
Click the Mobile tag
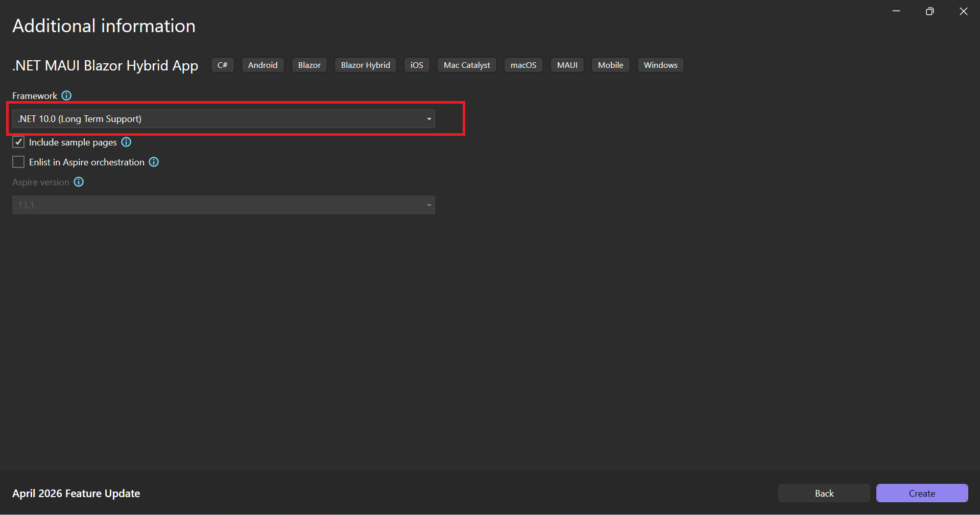coord(611,65)
